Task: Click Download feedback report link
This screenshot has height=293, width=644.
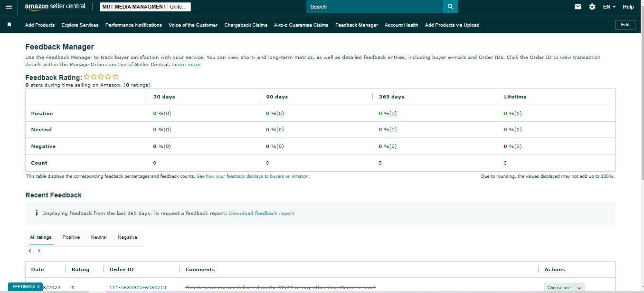Action: coord(262,213)
